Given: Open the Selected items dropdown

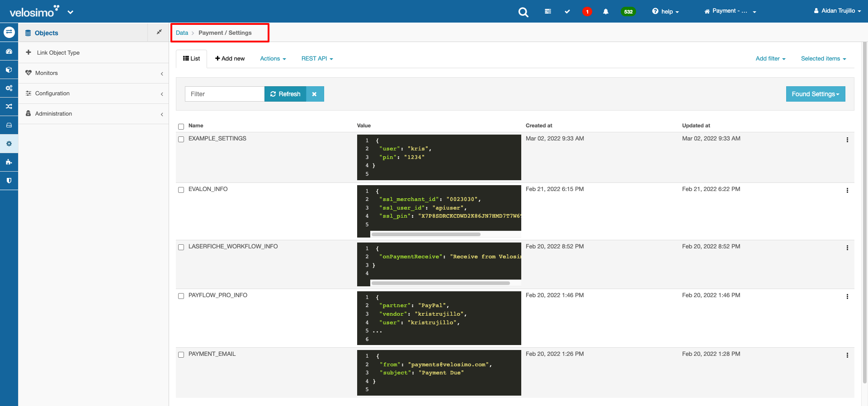Looking at the screenshot, I should (x=823, y=59).
